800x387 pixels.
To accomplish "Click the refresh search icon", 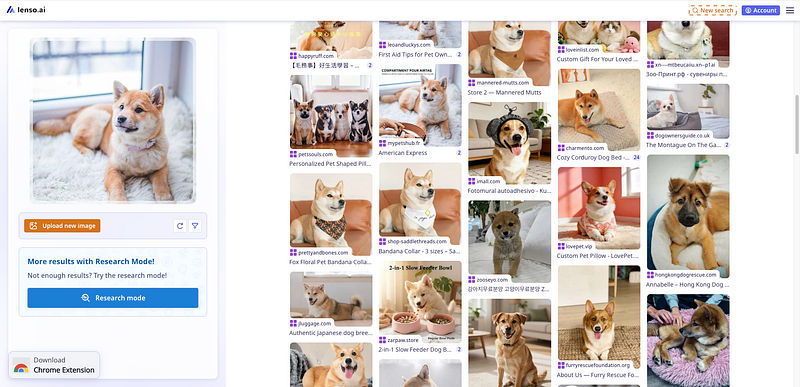I will 180,226.
